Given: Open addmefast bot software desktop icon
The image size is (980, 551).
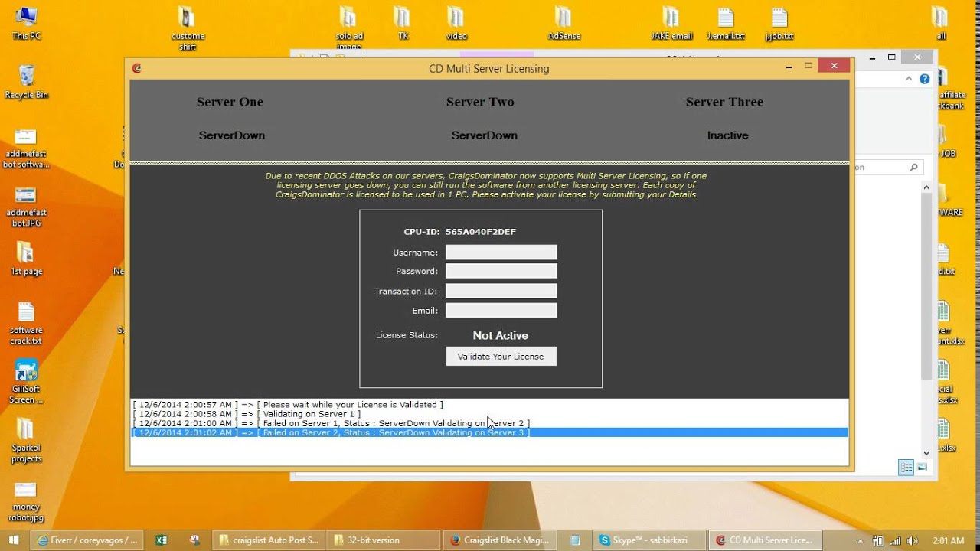Looking at the screenshot, I should tap(26, 148).
